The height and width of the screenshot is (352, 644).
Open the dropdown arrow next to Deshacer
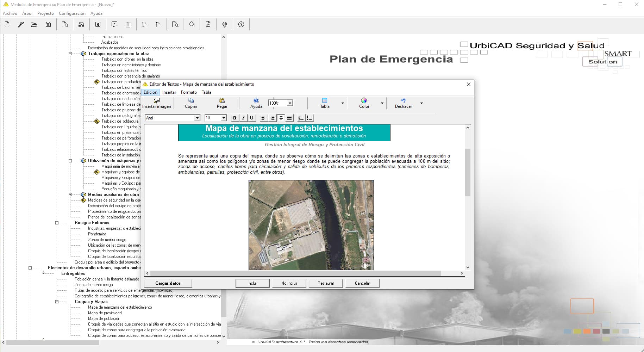[x=421, y=103]
